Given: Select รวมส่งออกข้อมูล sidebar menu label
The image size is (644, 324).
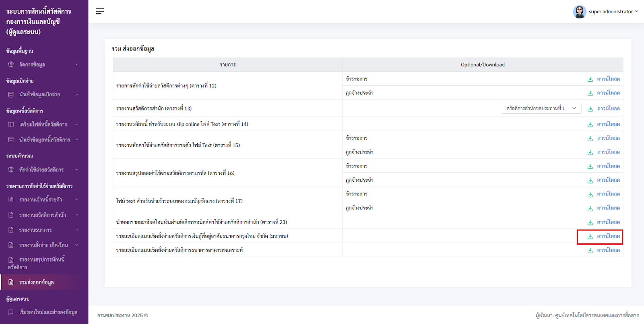Looking at the screenshot, I should click(37, 282).
